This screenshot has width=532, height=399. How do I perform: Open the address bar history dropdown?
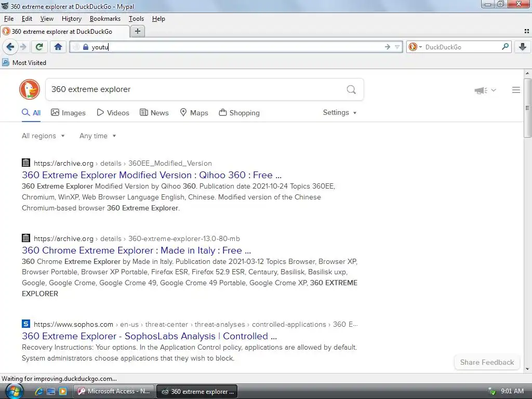click(x=397, y=47)
